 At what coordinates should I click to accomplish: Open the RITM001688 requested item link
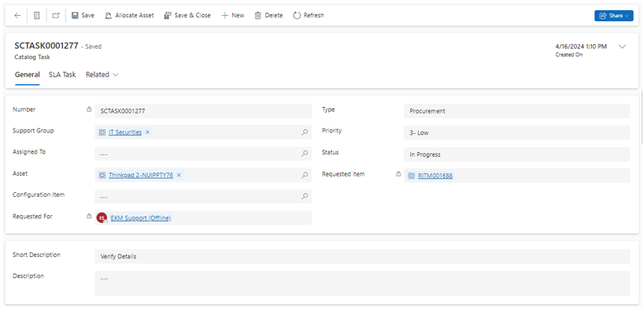coord(435,176)
